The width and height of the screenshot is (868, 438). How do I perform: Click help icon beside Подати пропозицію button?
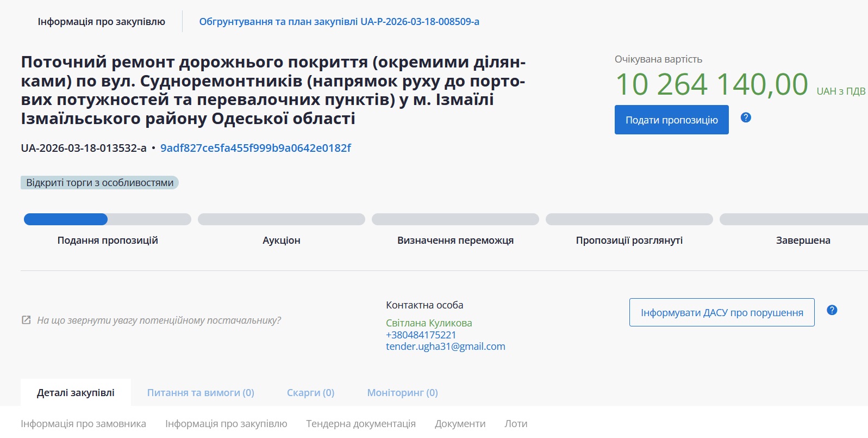coord(746,118)
